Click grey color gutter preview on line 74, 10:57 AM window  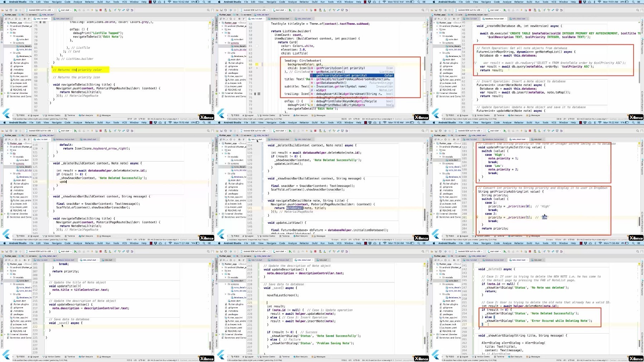(x=259, y=94)
